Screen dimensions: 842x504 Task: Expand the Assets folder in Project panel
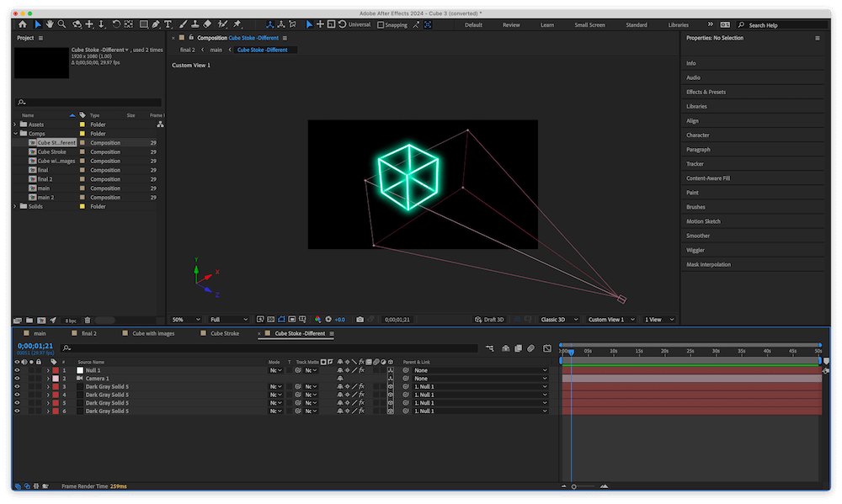pos(15,125)
